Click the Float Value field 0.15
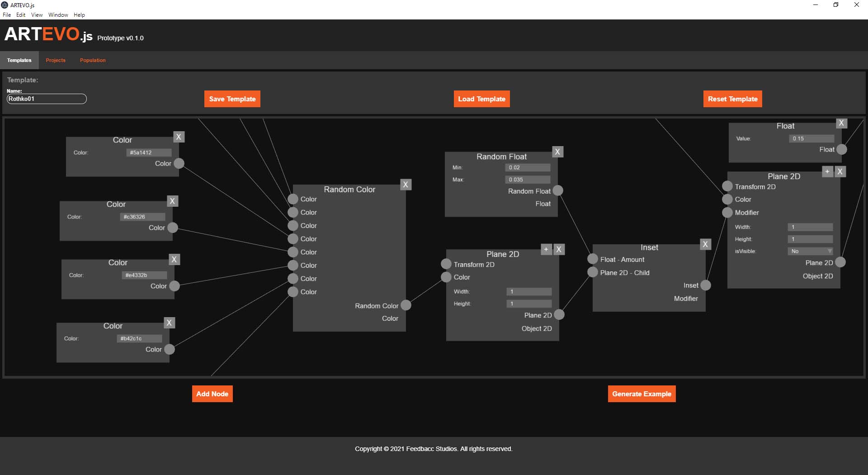This screenshot has height=475, width=868. [811, 138]
